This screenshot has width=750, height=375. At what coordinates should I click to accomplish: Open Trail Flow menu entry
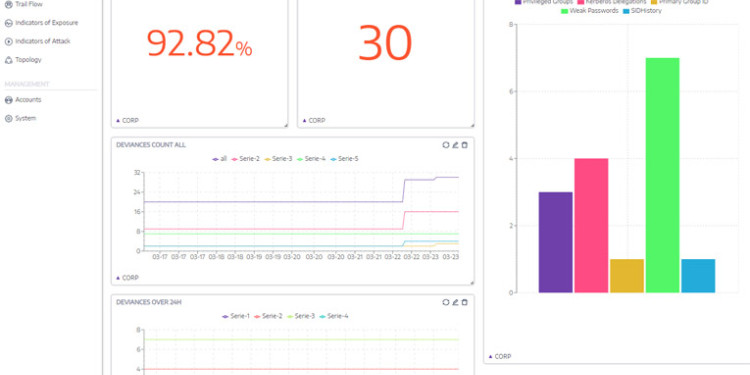(x=29, y=4)
